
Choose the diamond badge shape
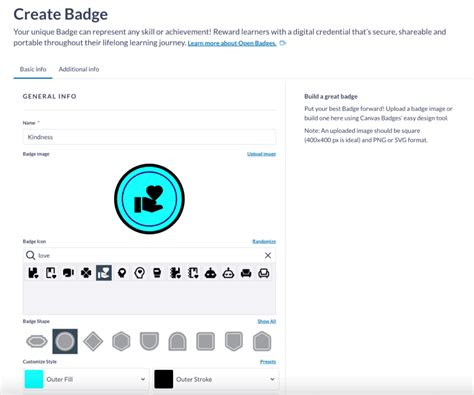point(93,341)
